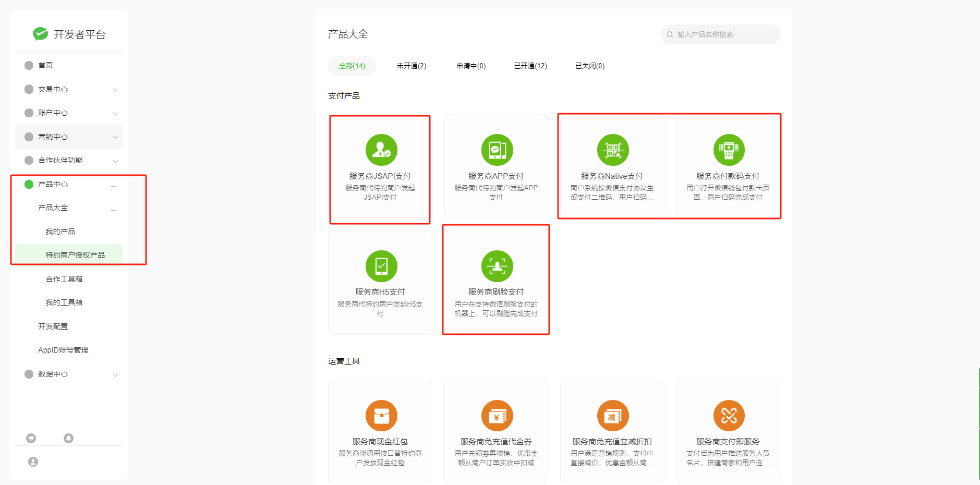Select the 全部(14) tab
980x485 pixels.
click(352, 66)
